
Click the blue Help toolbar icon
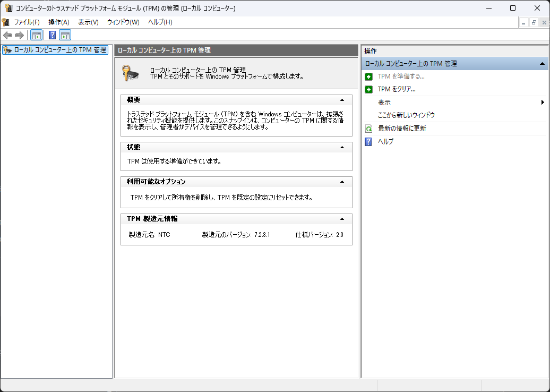click(52, 36)
